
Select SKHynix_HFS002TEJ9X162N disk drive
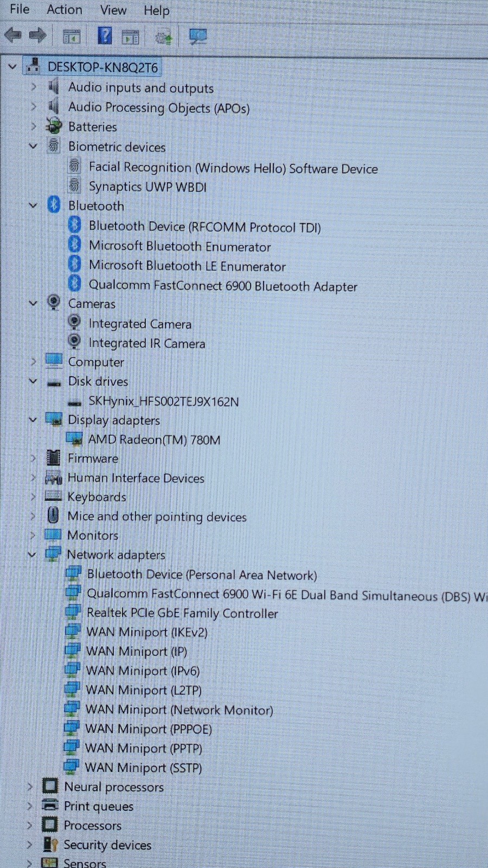(x=164, y=401)
